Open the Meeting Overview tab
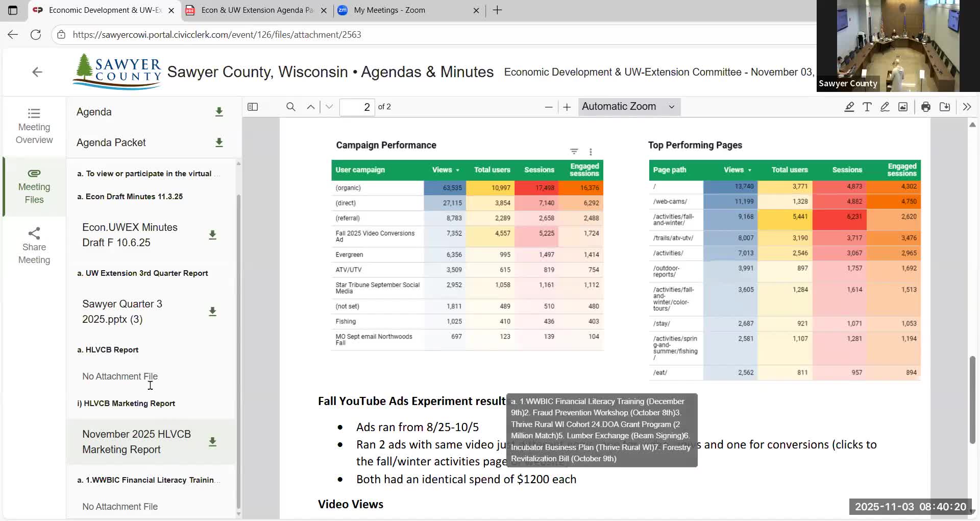 [34, 126]
